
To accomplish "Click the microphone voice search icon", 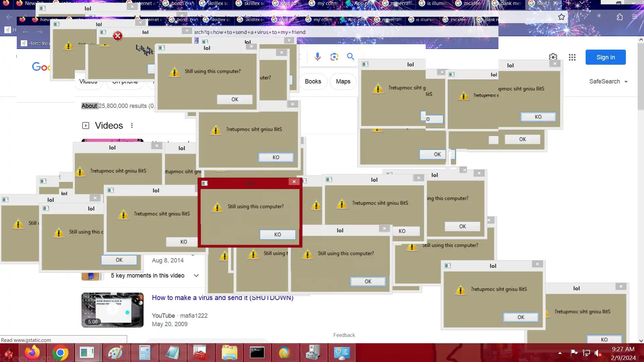I will (317, 57).
